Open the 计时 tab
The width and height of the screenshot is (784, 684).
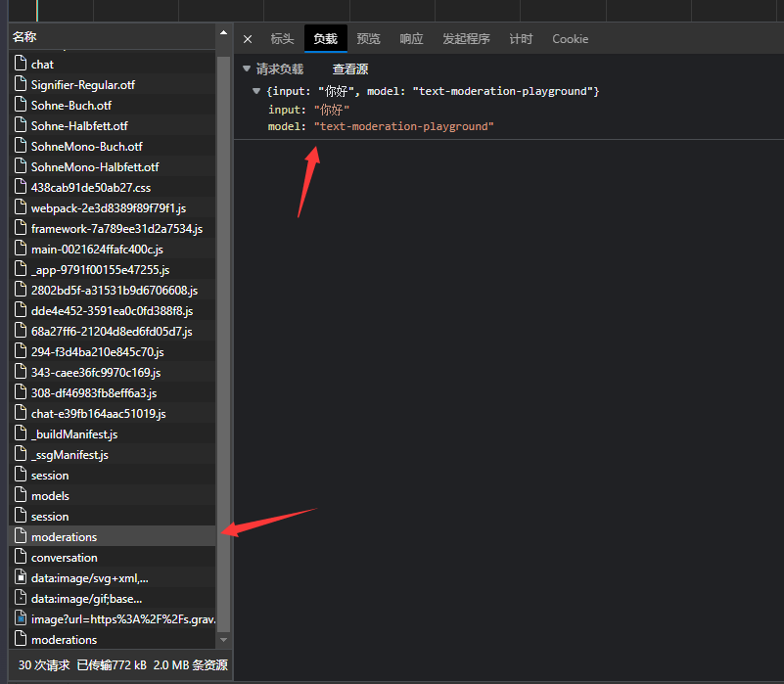tap(521, 39)
